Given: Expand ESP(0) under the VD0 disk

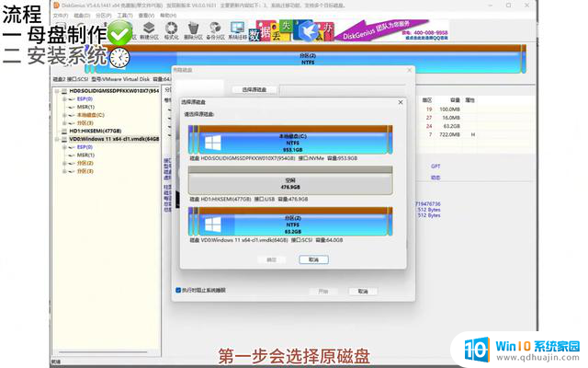Looking at the screenshot, I should pyautogui.click(x=64, y=147).
